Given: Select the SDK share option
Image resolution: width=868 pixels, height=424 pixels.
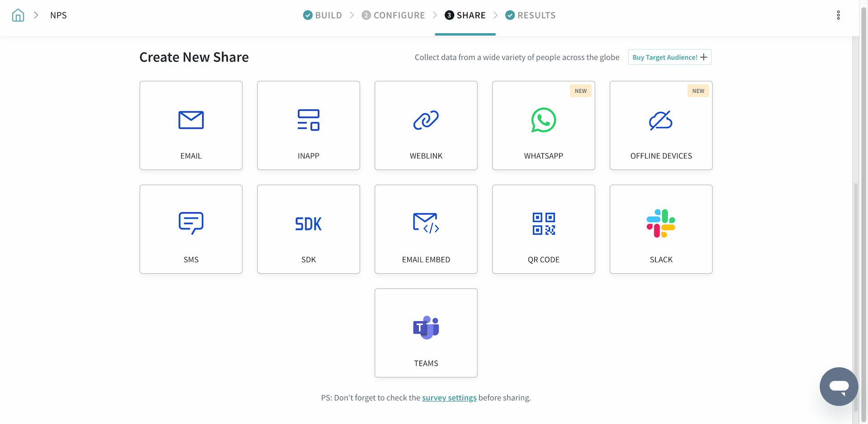Looking at the screenshot, I should pos(308,229).
